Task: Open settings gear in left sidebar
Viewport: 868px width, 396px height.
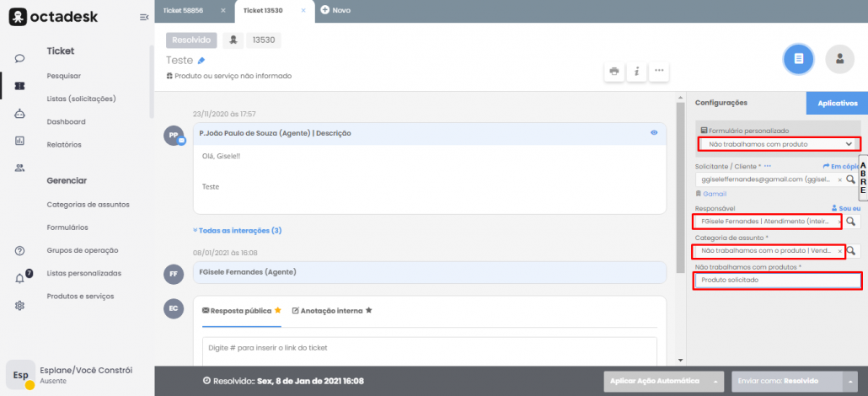Action: point(19,305)
